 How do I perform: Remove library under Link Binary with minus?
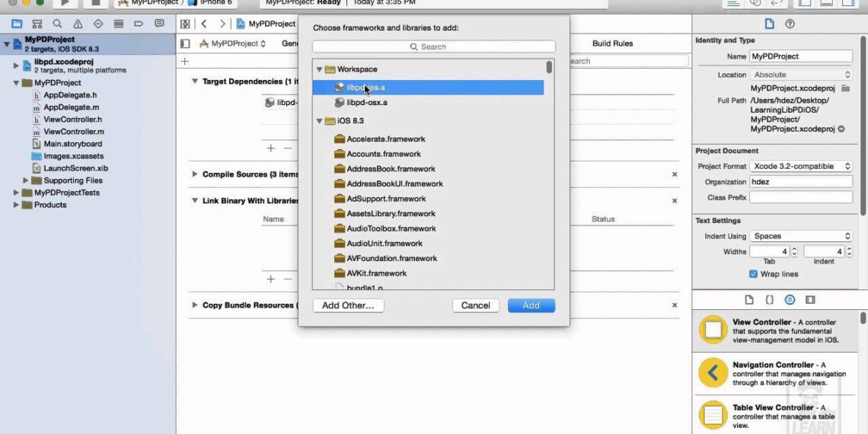[x=287, y=279]
